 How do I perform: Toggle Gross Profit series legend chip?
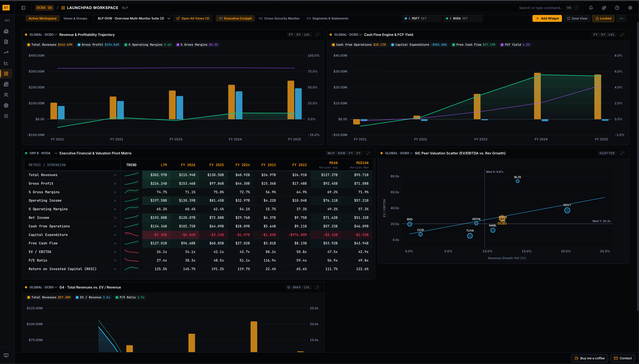pyautogui.click(x=98, y=45)
